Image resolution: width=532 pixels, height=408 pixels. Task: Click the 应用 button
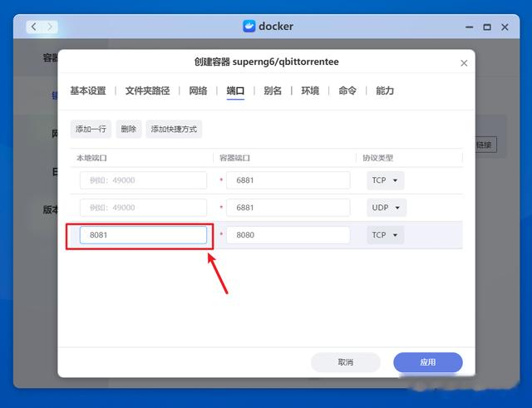pyautogui.click(x=428, y=362)
